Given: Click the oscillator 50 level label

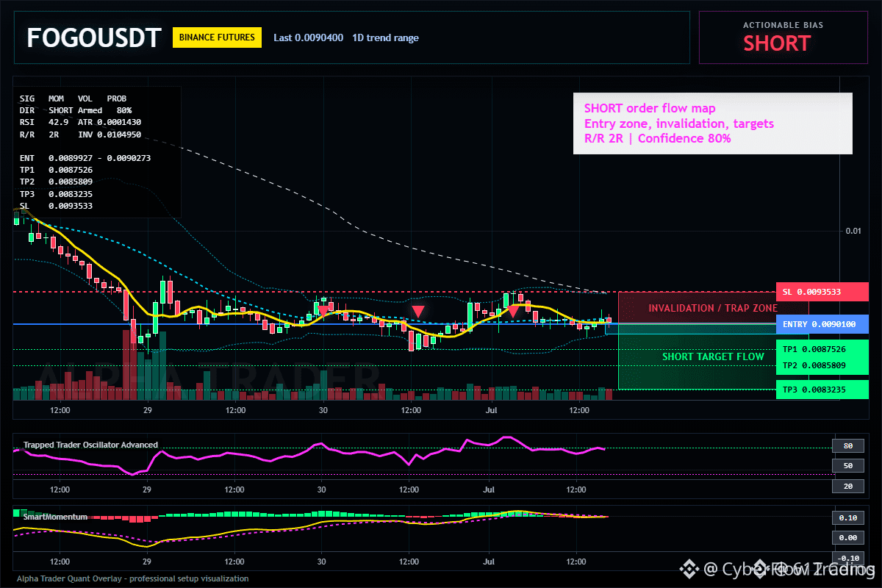Looking at the screenshot, I should pyautogui.click(x=847, y=465).
